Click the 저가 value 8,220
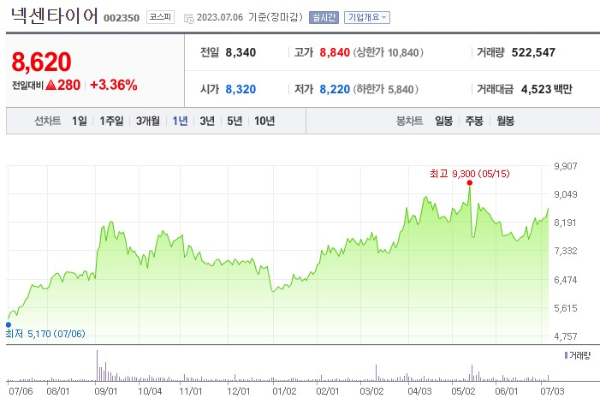The width and height of the screenshot is (600, 412). [x=334, y=89]
